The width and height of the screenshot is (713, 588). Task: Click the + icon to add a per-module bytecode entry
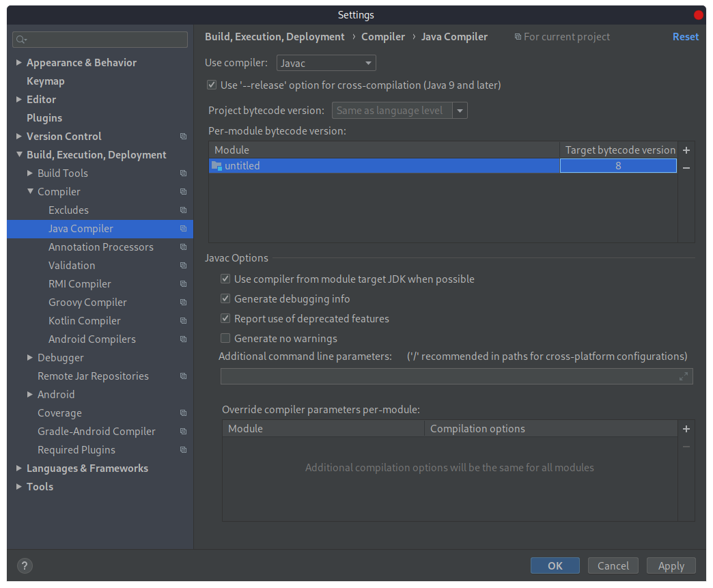pyautogui.click(x=686, y=150)
